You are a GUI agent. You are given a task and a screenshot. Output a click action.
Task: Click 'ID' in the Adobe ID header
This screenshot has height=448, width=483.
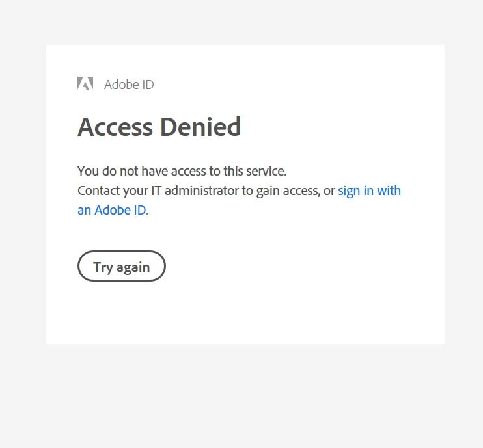148,85
